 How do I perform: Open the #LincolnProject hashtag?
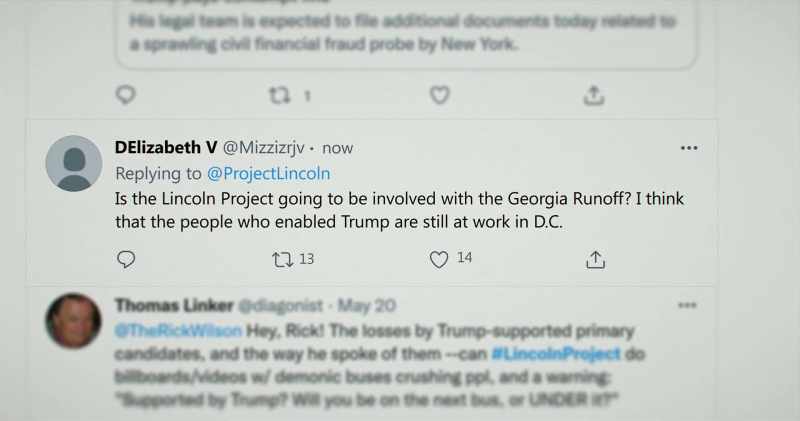[x=556, y=354]
